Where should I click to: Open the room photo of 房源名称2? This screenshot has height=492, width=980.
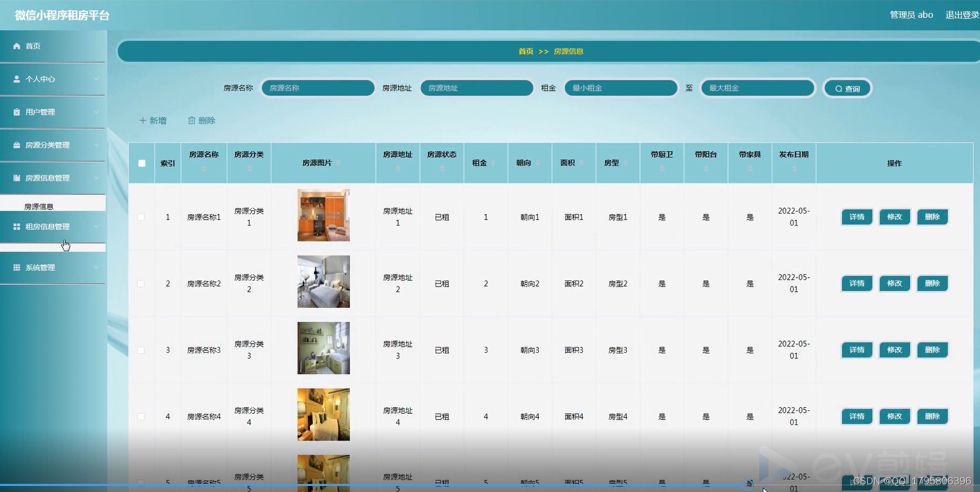pyautogui.click(x=324, y=282)
